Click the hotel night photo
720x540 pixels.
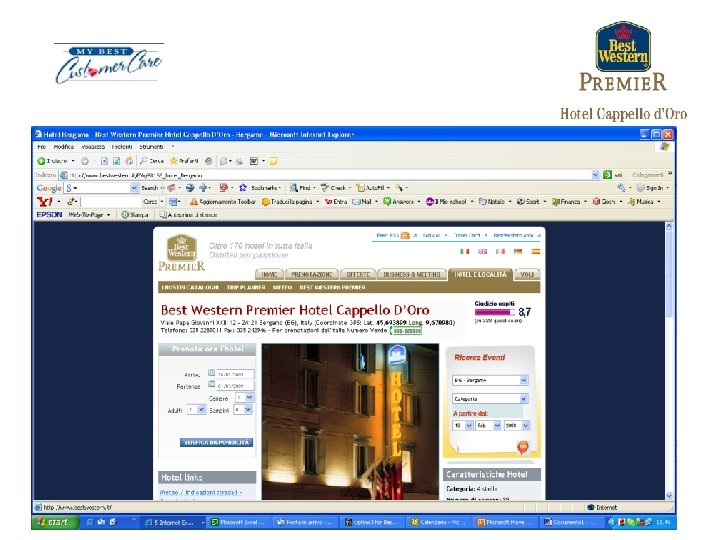[x=350, y=422]
